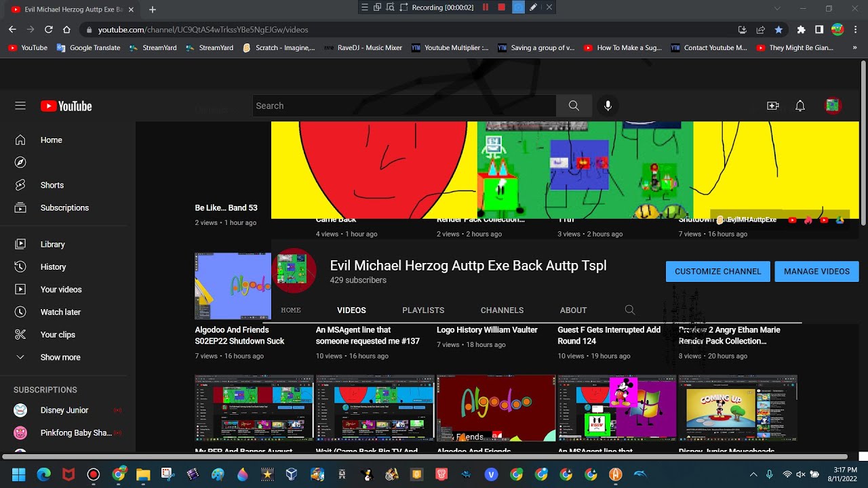Click the browser back arrow
This screenshot has width=868, height=488.
pyautogui.click(x=12, y=30)
